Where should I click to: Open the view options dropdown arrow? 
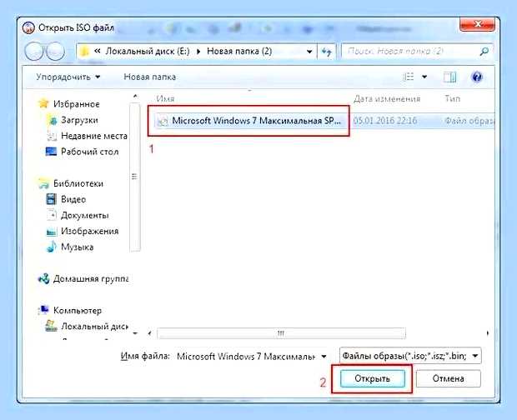[424, 77]
